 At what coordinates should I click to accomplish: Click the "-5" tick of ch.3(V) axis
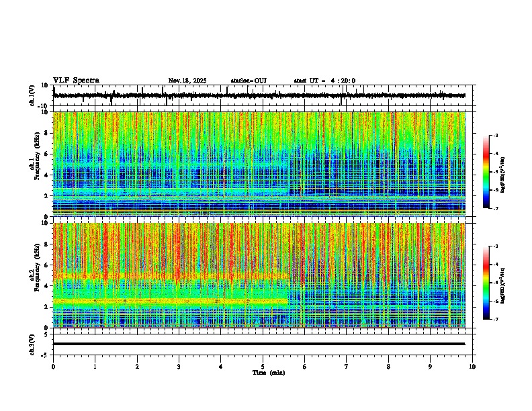click(x=46, y=355)
